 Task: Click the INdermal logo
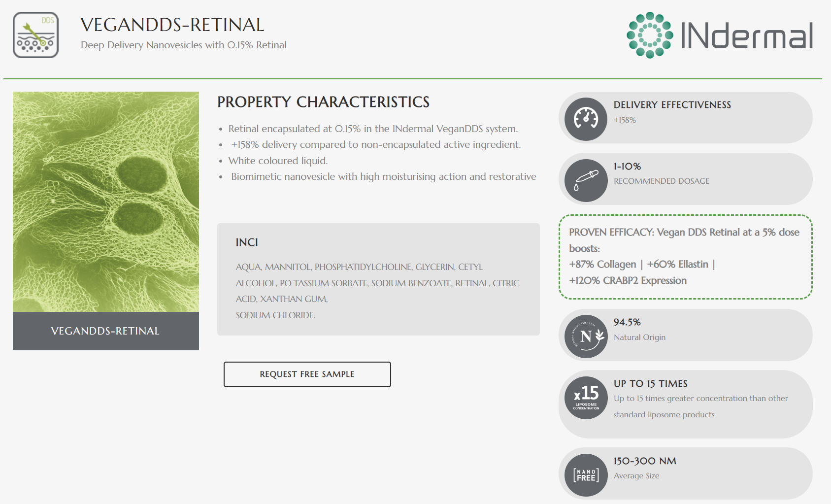(x=720, y=35)
